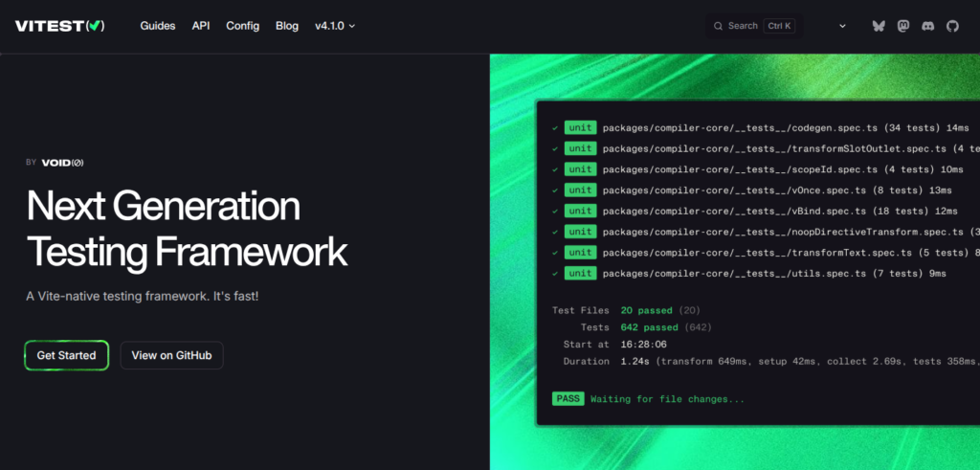The height and width of the screenshot is (470, 980).
Task: Open the Bluesky social link icon
Action: pyautogui.click(x=879, y=26)
